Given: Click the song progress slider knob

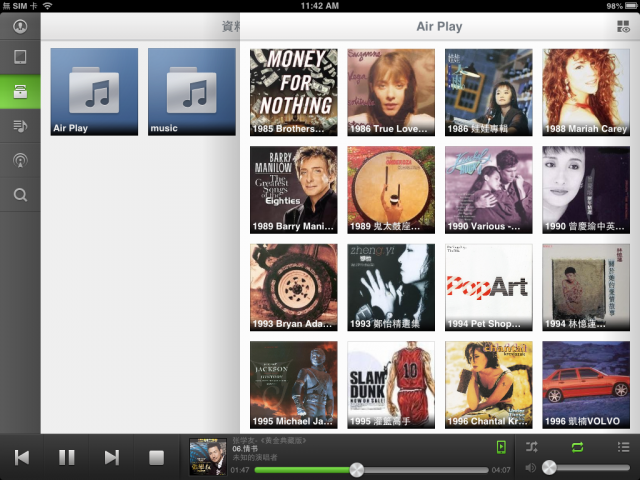Looking at the screenshot, I should (x=356, y=470).
